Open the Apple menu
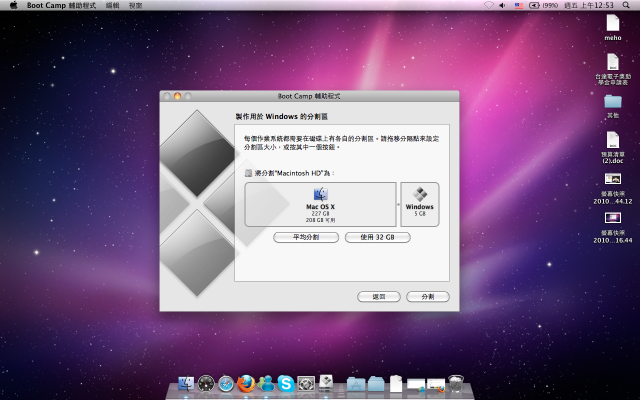 tap(13, 5)
